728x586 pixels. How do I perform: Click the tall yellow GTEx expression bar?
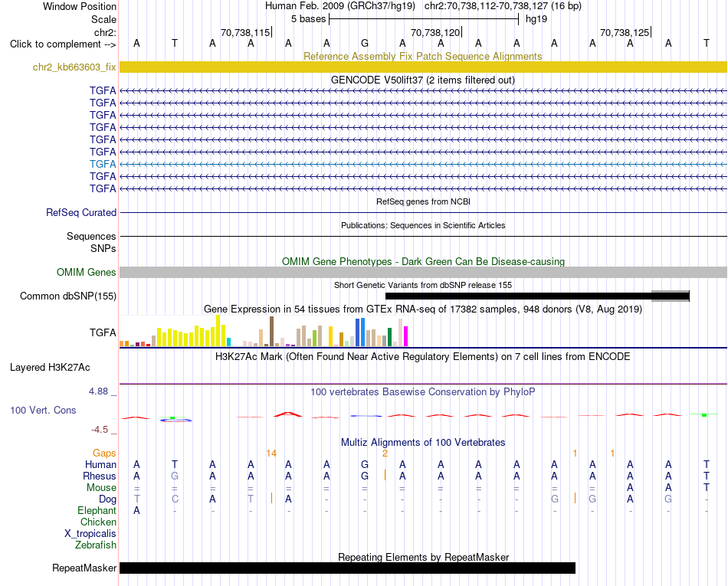tap(218, 330)
